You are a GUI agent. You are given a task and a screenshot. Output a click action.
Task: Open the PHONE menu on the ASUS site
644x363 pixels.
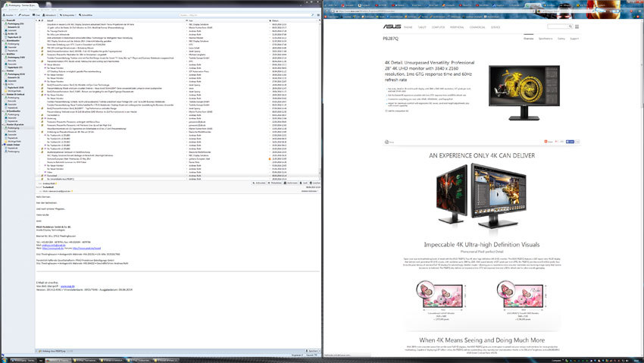tap(408, 27)
